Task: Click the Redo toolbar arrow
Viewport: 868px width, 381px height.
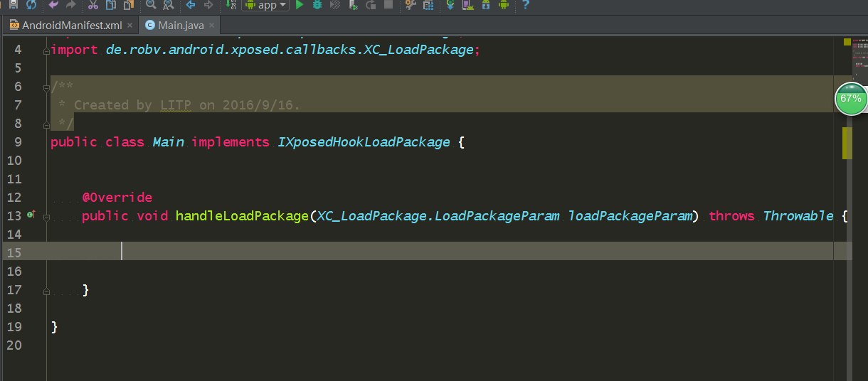Action: pyautogui.click(x=70, y=5)
